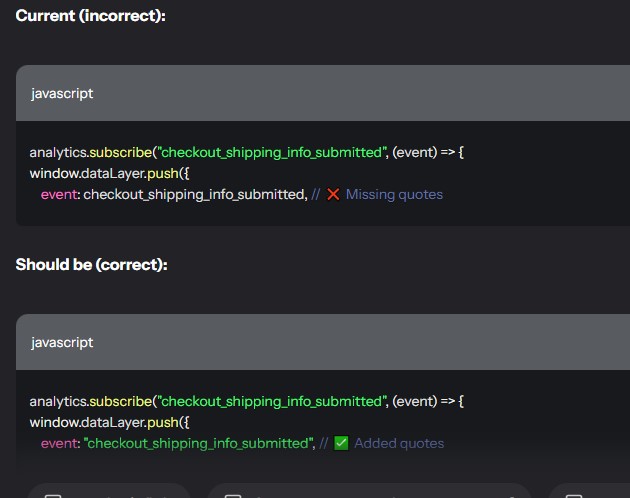Click the "Current (incorrect):" heading
The width and height of the screenshot is (630, 498).
pos(90,15)
